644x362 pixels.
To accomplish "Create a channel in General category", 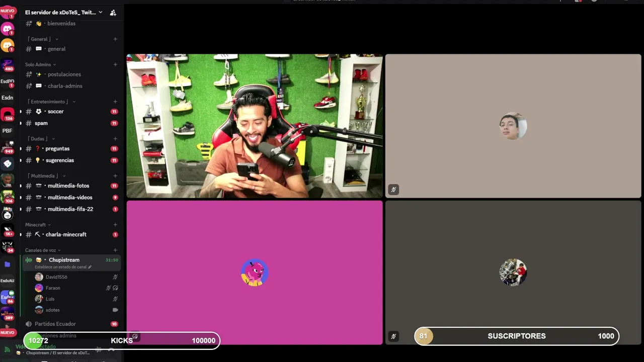I will click(115, 39).
